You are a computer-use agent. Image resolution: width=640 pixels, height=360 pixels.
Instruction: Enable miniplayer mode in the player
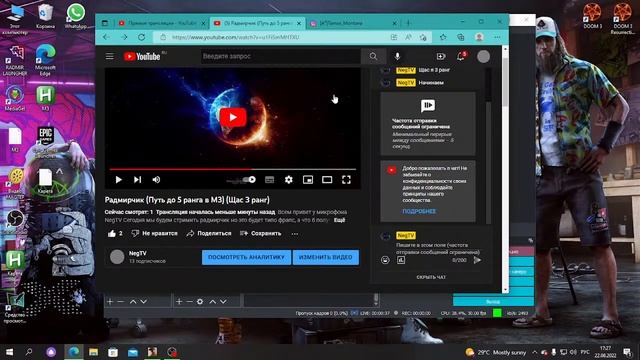click(308, 180)
